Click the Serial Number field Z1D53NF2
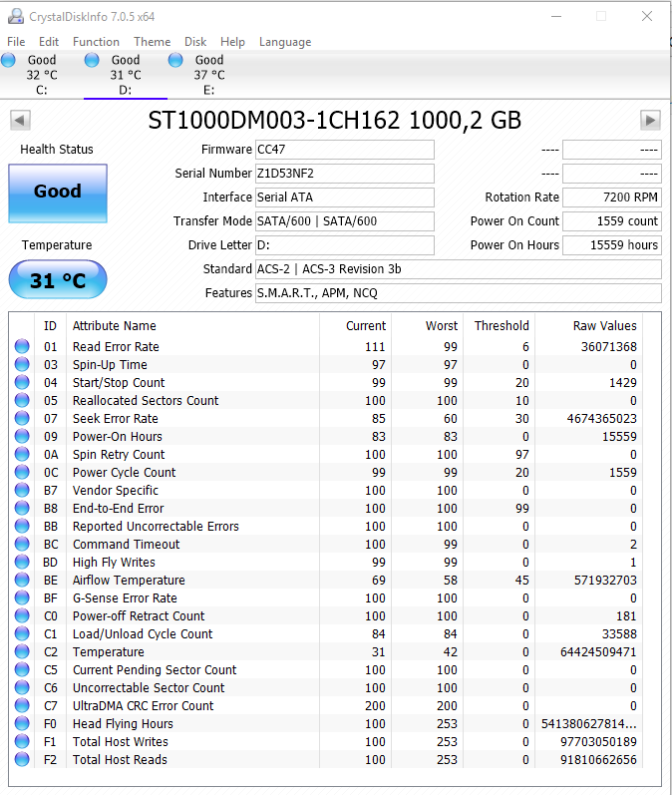 345,174
